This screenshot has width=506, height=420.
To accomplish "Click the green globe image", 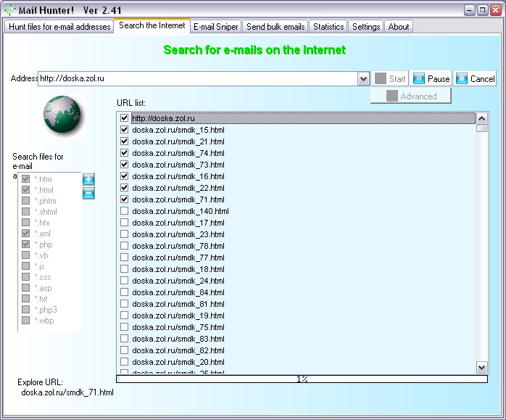I will point(62,115).
